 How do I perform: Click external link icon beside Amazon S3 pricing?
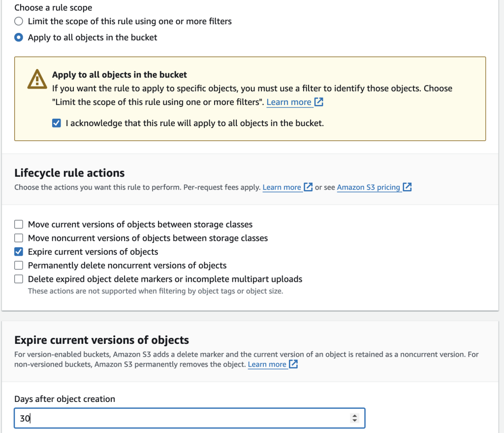pos(408,187)
